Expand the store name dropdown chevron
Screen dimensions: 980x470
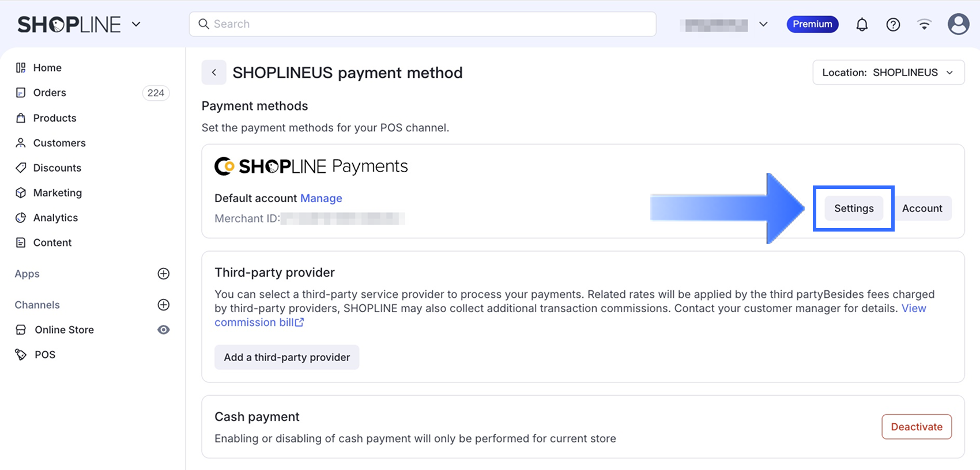click(763, 24)
